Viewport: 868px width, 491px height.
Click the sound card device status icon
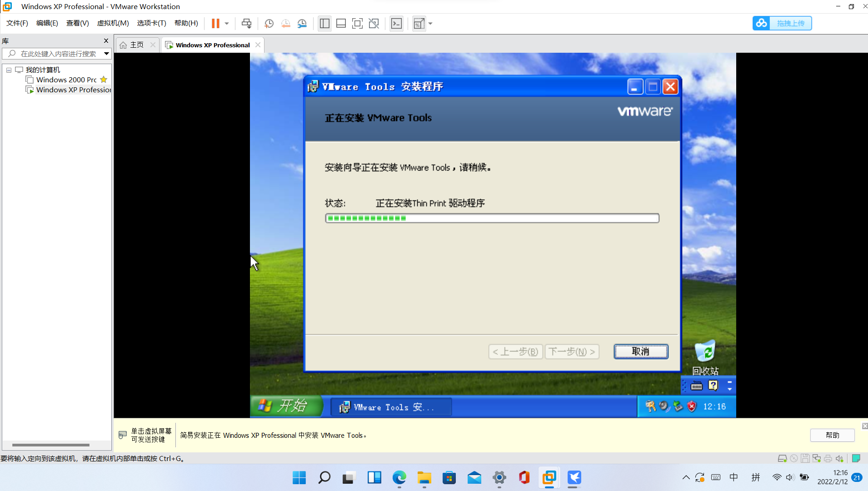[839, 458]
